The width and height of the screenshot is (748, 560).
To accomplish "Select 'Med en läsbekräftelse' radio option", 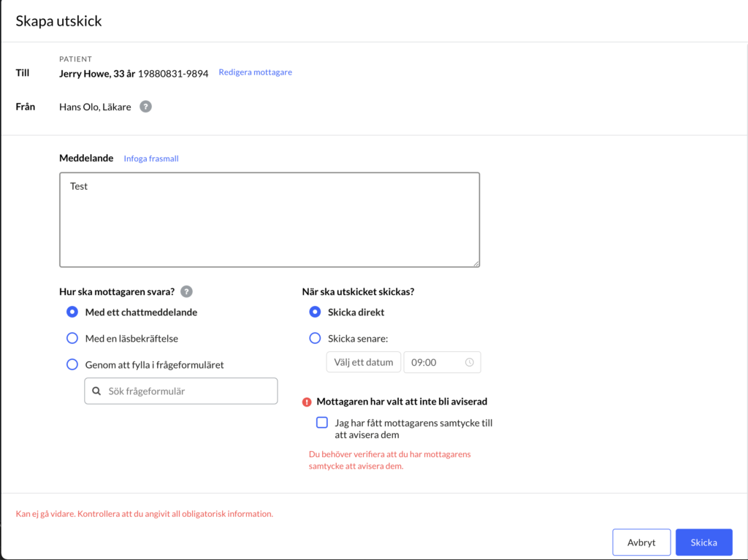I will pos(72,338).
